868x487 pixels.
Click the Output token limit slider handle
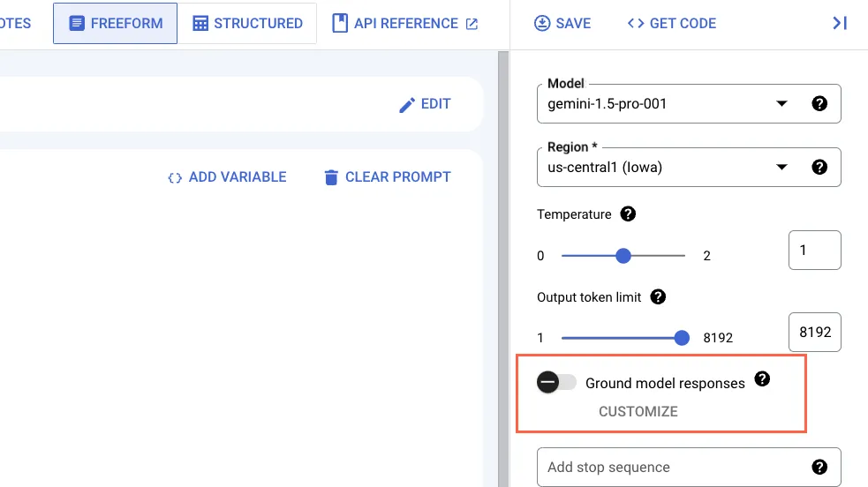click(x=682, y=337)
